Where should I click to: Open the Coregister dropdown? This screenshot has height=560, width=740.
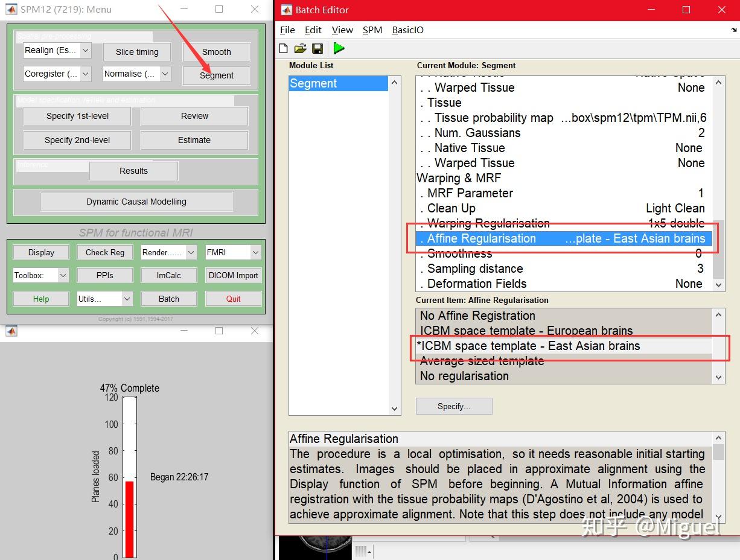57,74
